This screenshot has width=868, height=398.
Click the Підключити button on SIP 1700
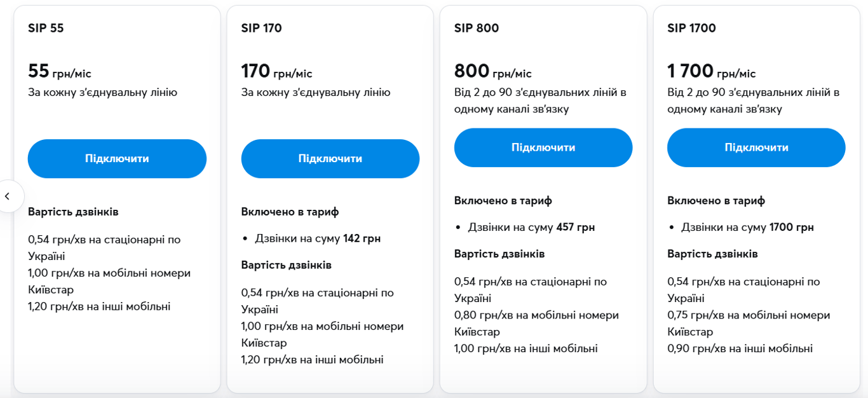pos(756,147)
